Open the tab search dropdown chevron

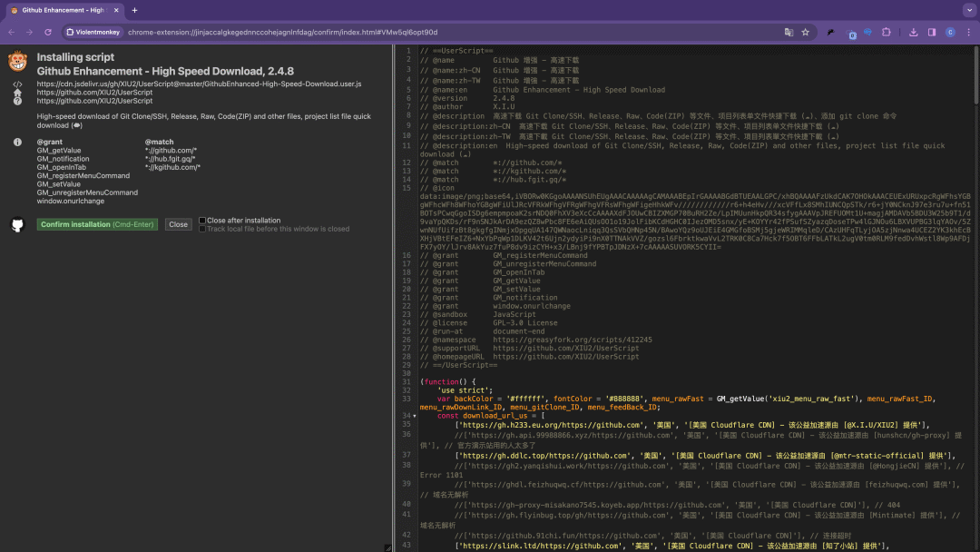pyautogui.click(x=969, y=10)
